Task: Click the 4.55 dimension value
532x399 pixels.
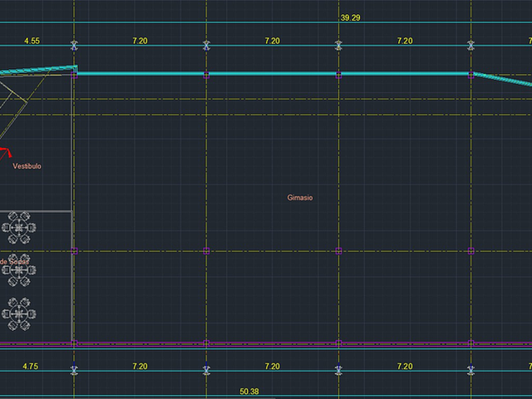Action: [x=32, y=41]
